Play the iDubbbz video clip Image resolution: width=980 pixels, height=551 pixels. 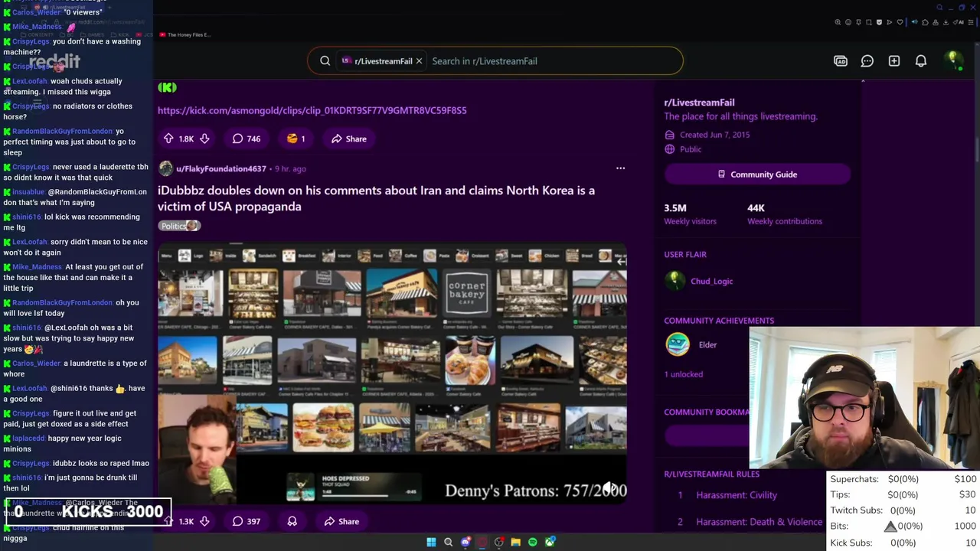tap(392, 373)
